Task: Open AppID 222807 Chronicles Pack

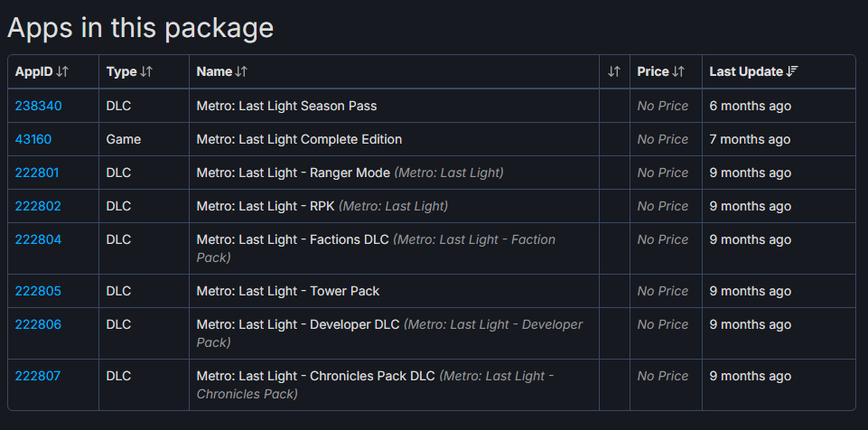Action: pyautogui.click(x=38, y=376)
